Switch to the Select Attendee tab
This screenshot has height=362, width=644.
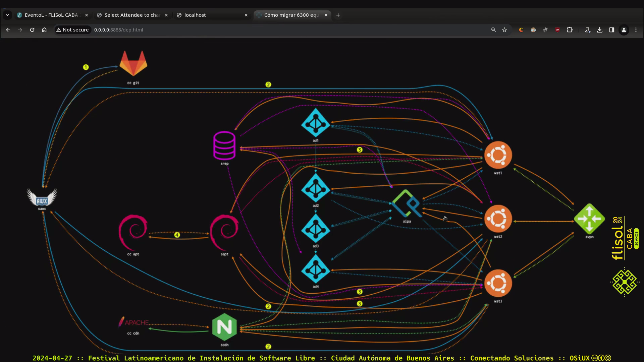coord(133,15)
